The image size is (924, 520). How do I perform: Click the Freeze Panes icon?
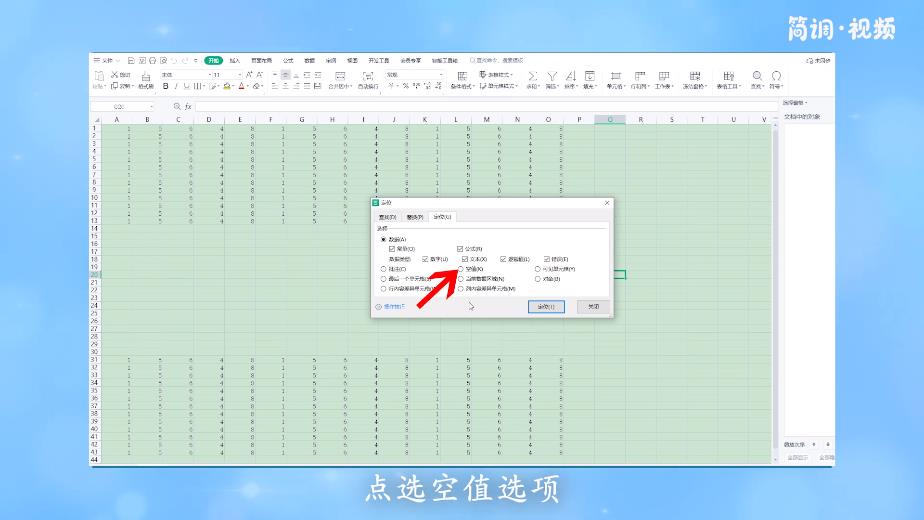click(x=693, y=76)
